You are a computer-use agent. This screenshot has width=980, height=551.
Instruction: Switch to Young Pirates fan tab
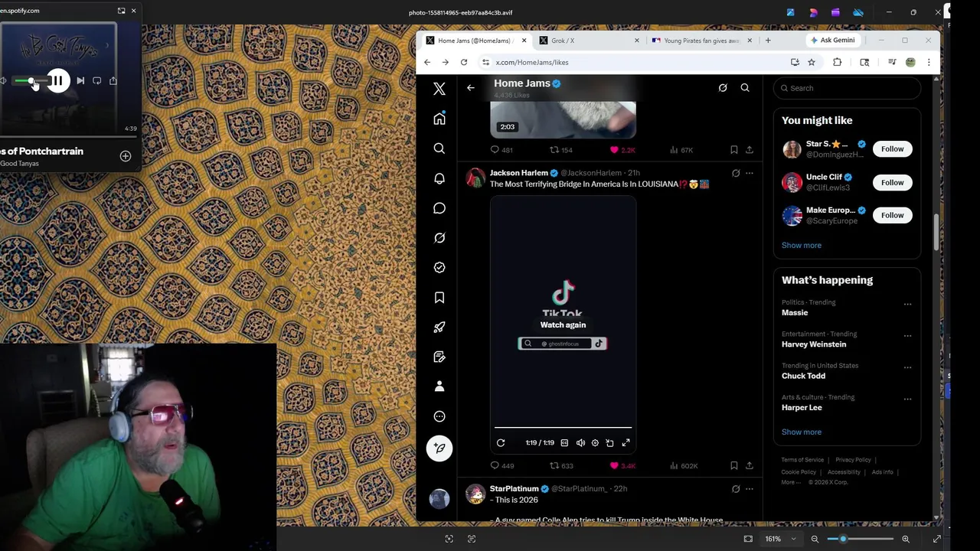coord(700,41)
